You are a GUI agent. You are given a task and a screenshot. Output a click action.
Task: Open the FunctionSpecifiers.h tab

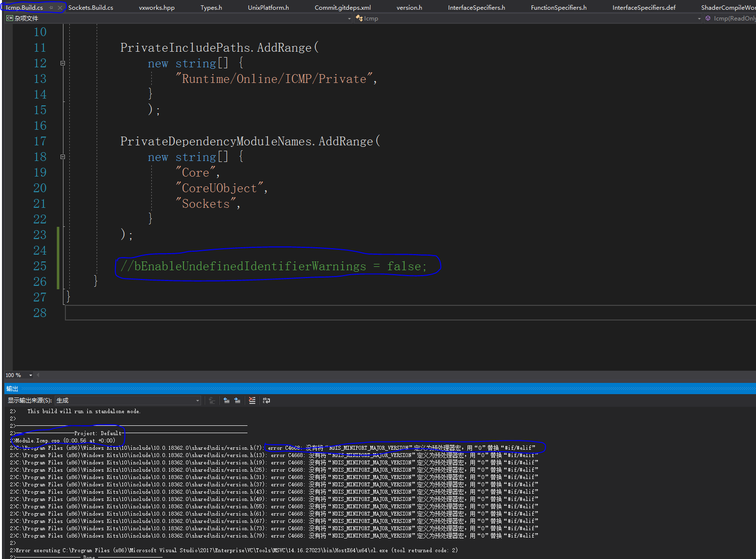click(x=559, y=8)
